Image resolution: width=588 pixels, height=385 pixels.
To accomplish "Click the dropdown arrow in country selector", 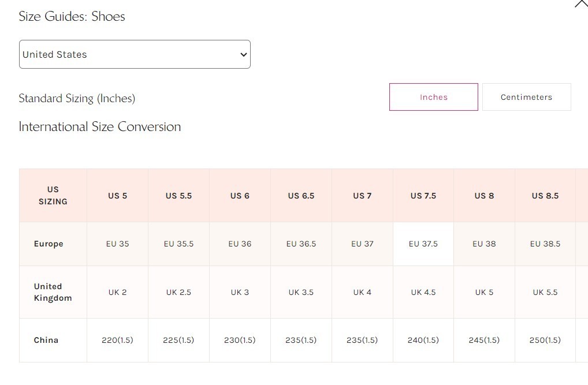I will (x=243, y=55).
